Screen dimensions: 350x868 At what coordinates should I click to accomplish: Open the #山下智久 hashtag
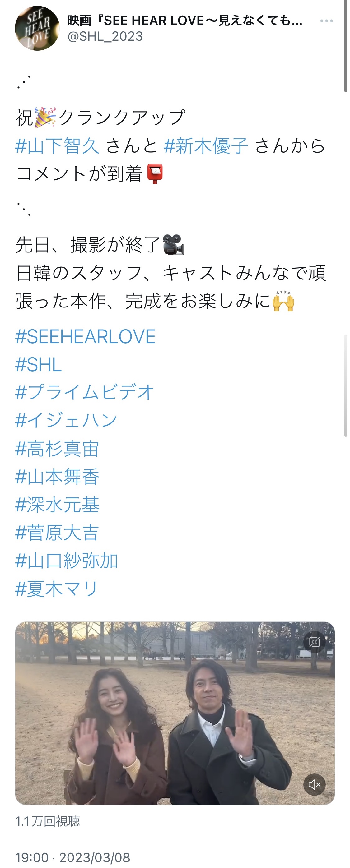[57, 146]
